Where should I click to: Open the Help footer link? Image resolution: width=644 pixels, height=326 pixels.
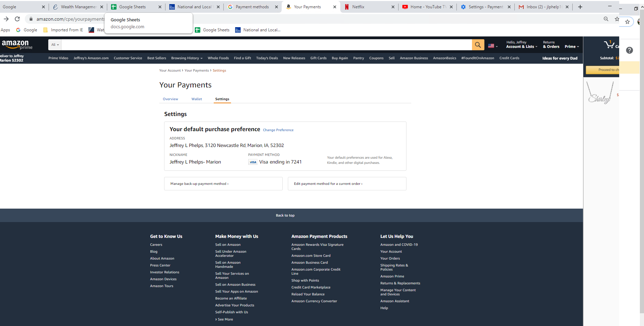click(x=384, y=308)
